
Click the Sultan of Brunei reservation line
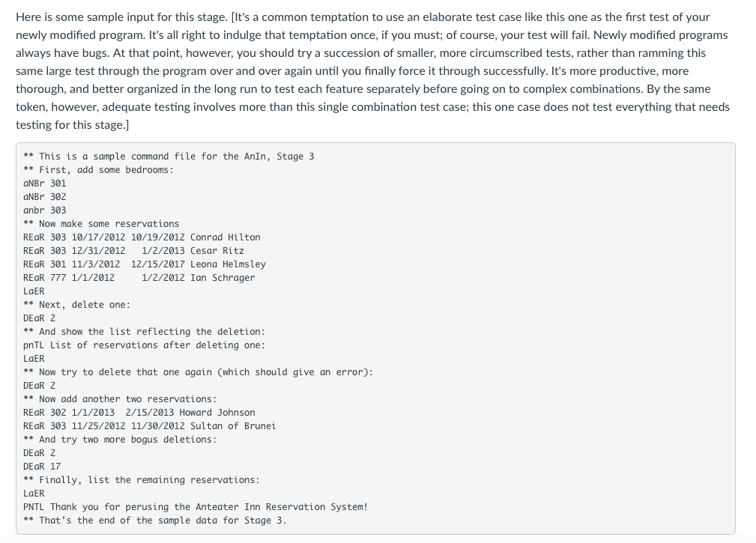pyautogui.click(x=149, y=426)
